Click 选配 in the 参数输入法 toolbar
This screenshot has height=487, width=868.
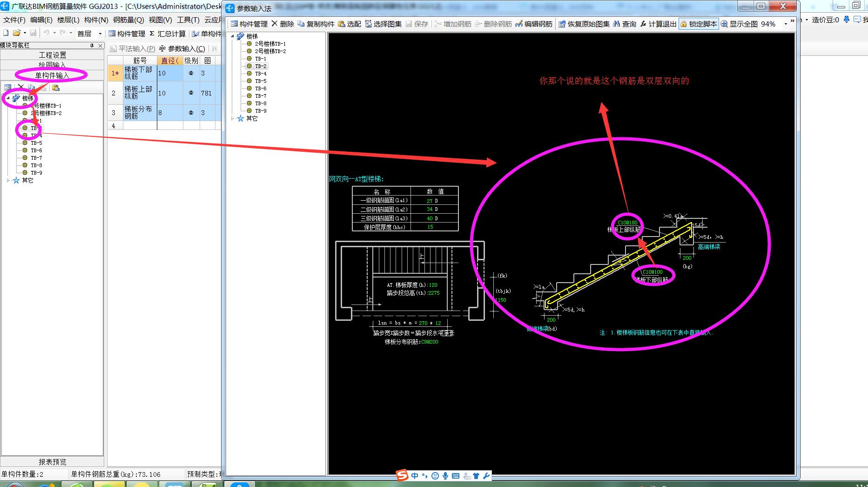(350, 24)
